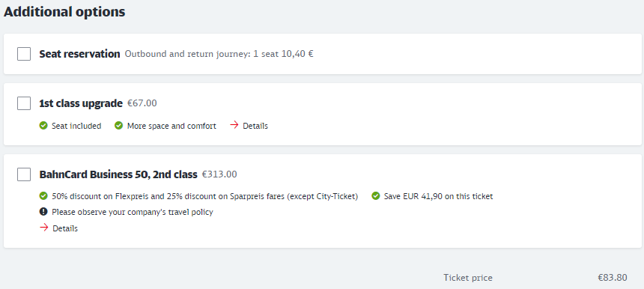Select the BahnCard Business 50 checkbox
Screen dimensions: 644x289
point(24,174)
